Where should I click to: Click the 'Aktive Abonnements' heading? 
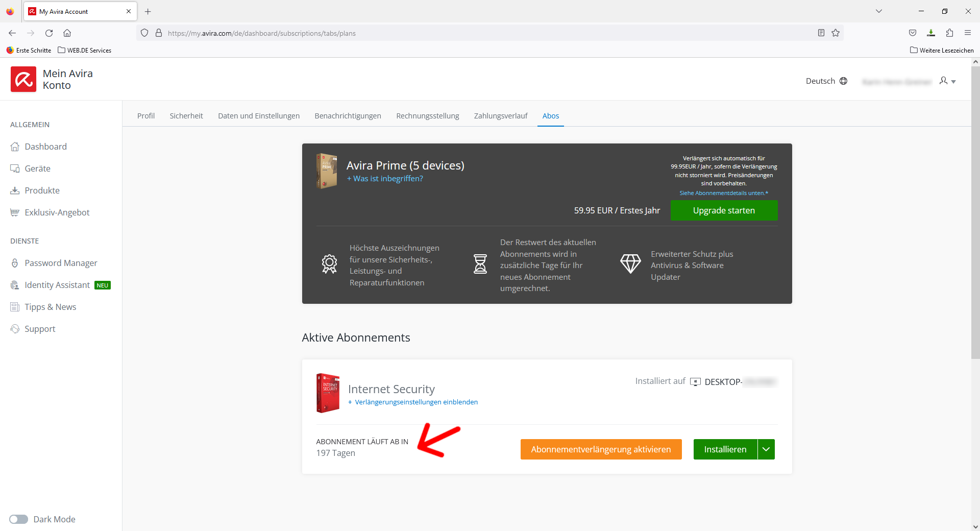pyautogui.click(x=356, y=337)
